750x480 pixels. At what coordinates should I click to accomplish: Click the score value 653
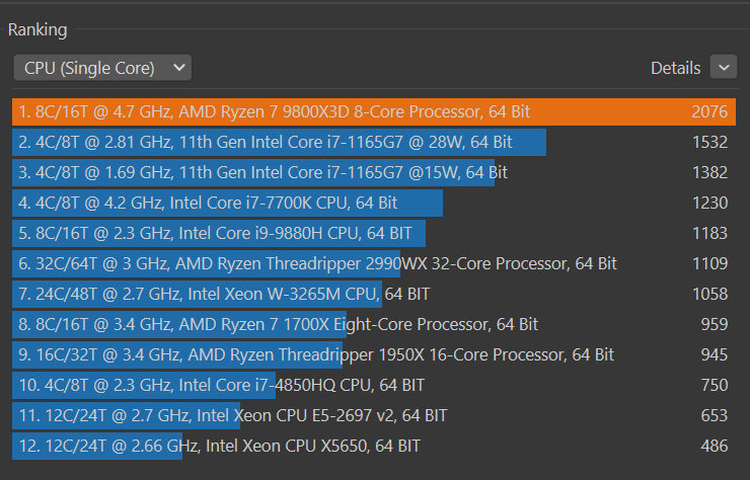click(x=714, y=415)
